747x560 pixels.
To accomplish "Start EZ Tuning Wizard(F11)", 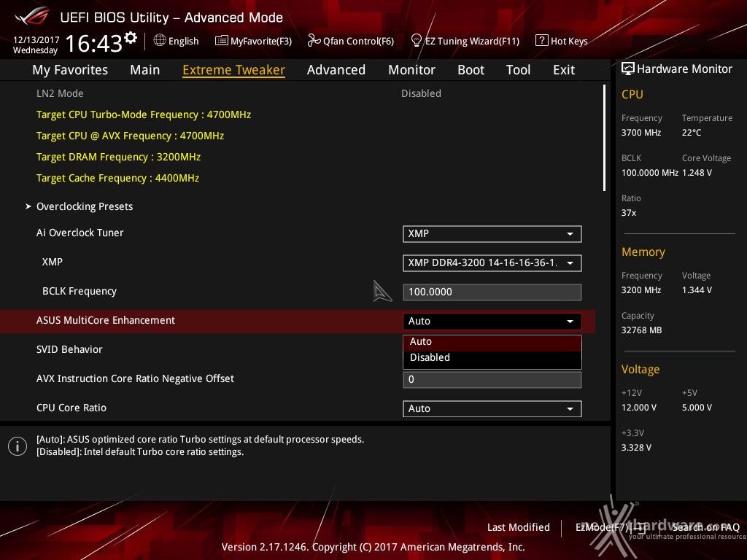I will [x=472, y=41].
